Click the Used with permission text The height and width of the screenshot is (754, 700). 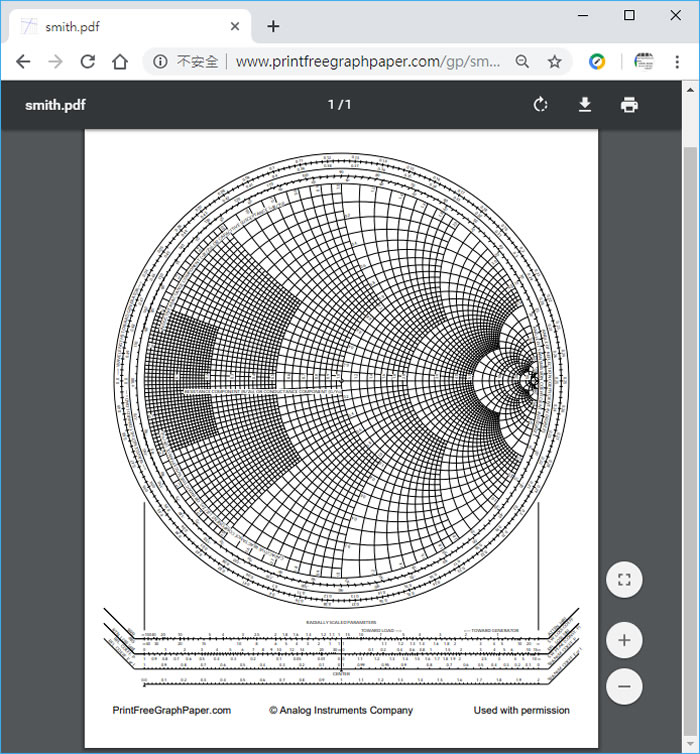tap(522, 710)
